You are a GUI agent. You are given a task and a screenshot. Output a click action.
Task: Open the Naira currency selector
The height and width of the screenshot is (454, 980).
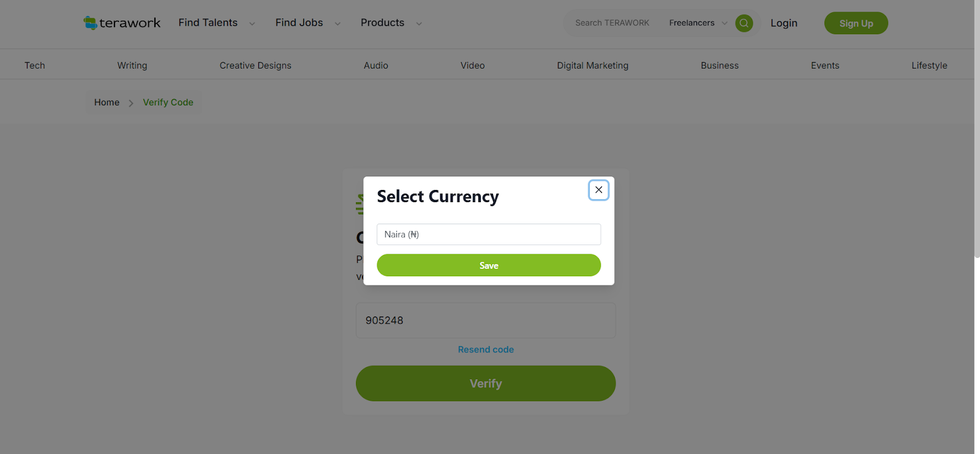click(x=488, y=235)
